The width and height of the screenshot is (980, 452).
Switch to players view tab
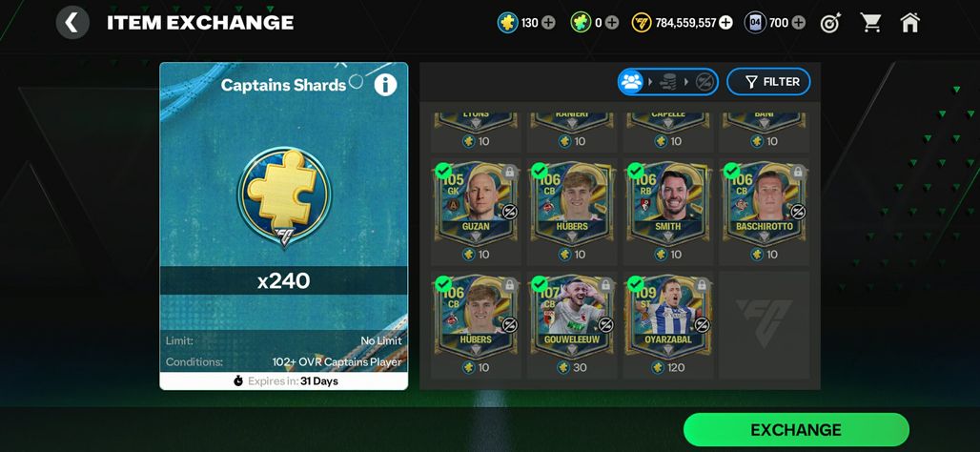tap(632, 82)
